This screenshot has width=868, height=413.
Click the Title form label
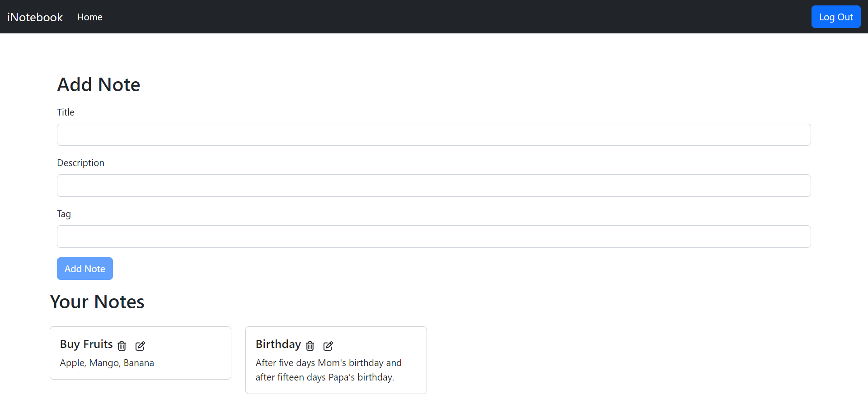[66, 112]
